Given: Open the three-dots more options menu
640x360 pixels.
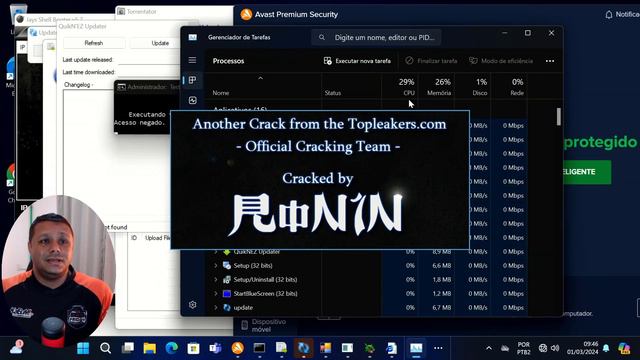Looking at the screenshot, I should pos(550,61).
